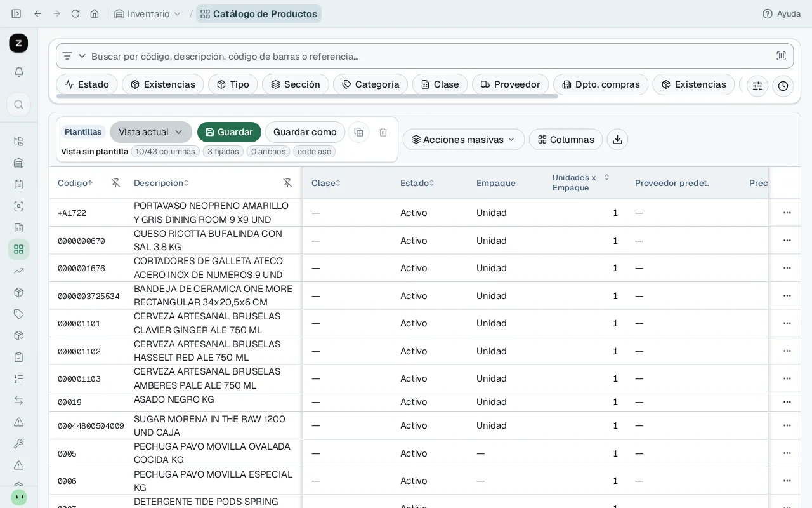Open the Acciones masivas dropdown
The height and width of the screenshot is (508, 812).
click(464, 140)
